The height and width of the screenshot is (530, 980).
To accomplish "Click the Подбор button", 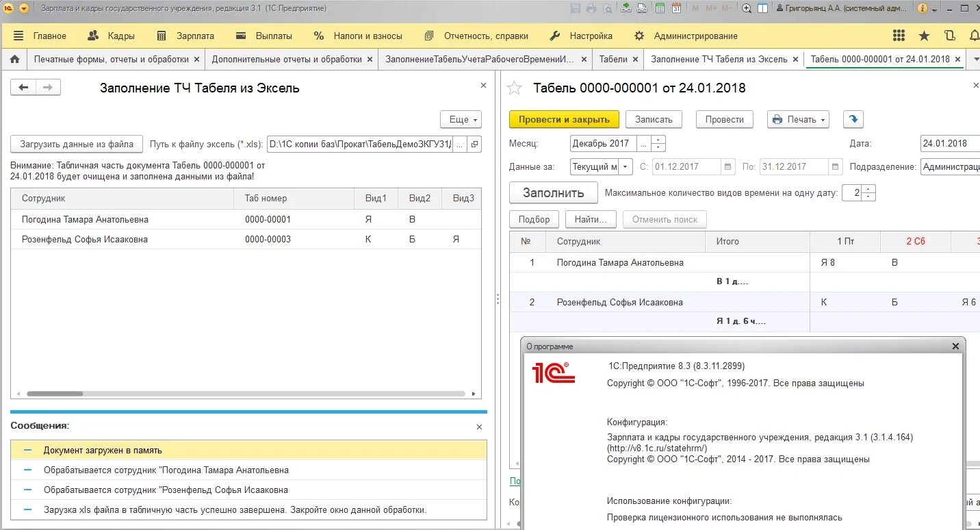I will (x=534, y=219).
